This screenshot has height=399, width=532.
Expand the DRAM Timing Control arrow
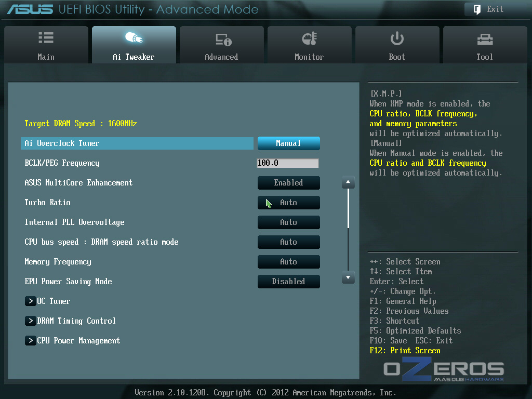point(31,321)
